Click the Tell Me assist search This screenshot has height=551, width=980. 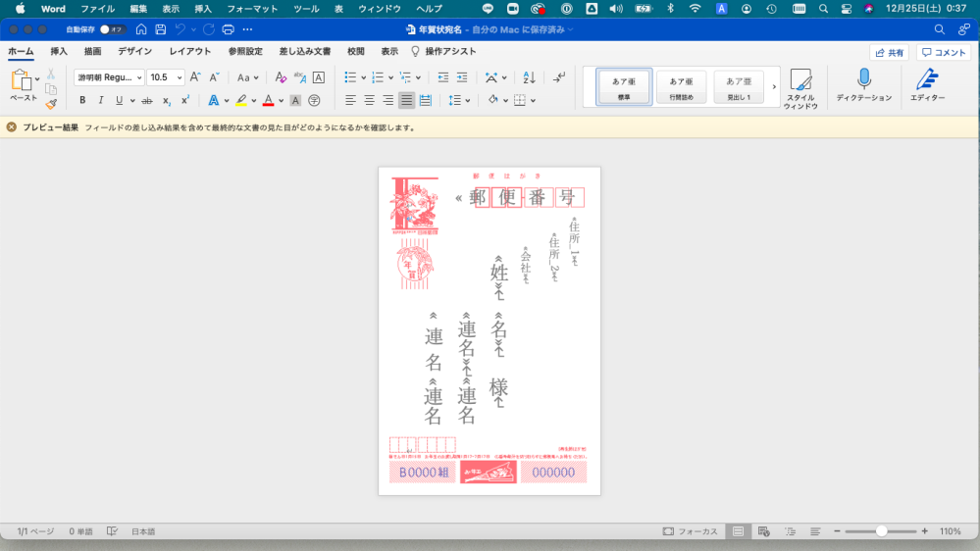[x=443, y=51]
